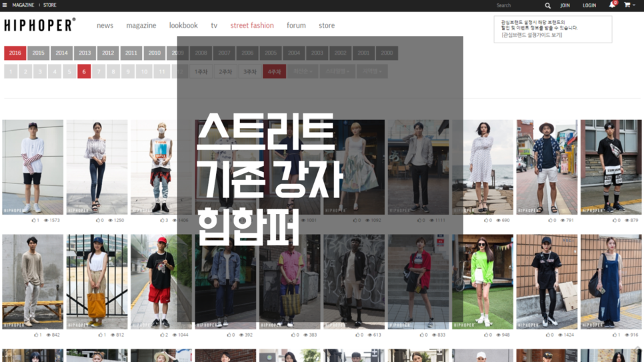Like the photo with 1250 views
This screenshot has height=362, width=644.
(98, 220)
